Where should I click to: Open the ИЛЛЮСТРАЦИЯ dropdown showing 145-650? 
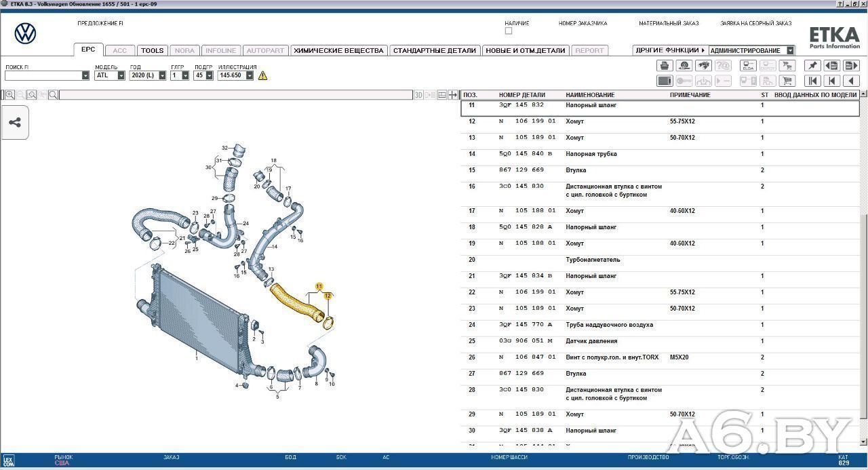(235, 75)
